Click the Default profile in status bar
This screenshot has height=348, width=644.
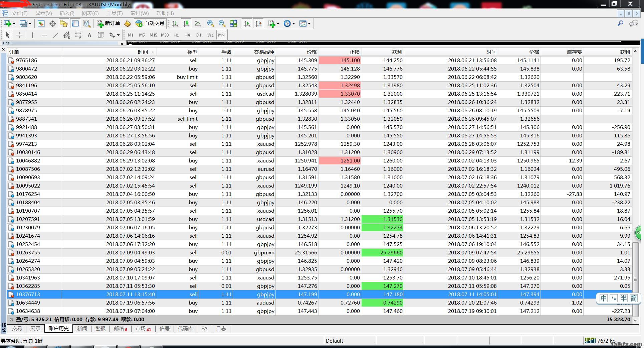334,341
